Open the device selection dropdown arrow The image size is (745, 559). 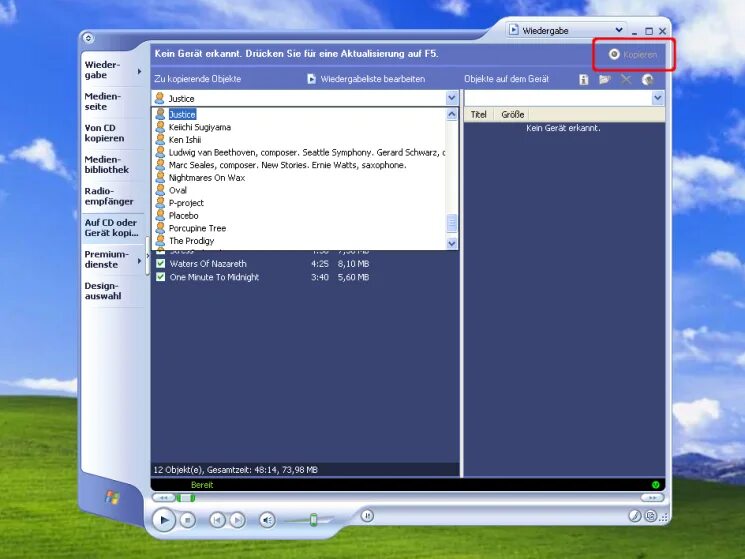pyautogui.click(x=658, y=98)
